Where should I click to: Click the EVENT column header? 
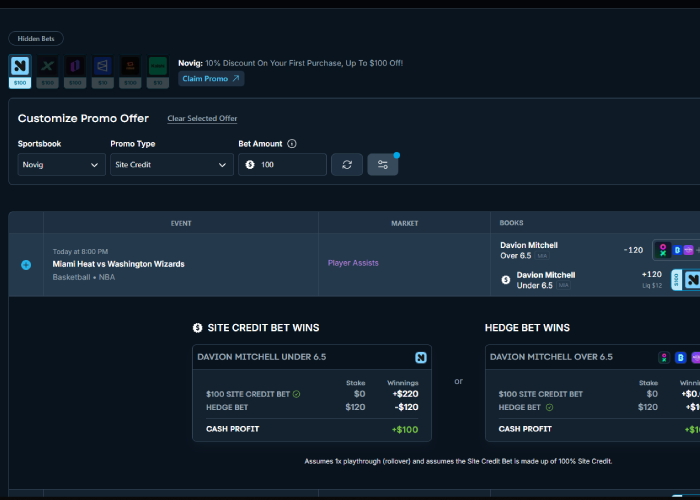pyautogui.click(x=181, y=223)
